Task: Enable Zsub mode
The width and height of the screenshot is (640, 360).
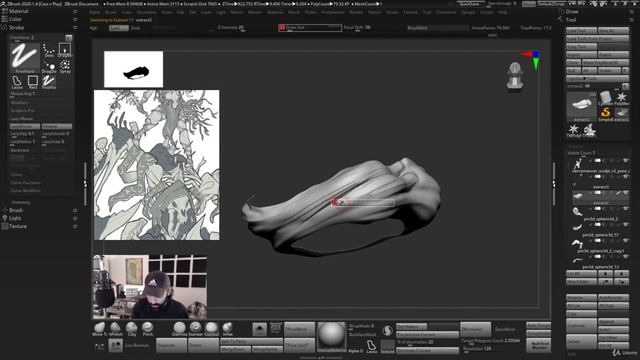Action: click(136, 28)
